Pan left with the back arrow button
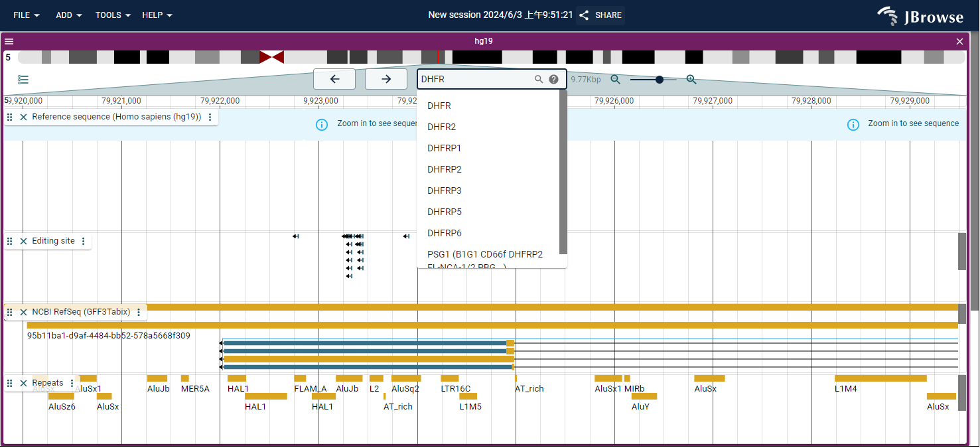Image resolution: width=980 pixels, height=448 pixels. tap(334, 79)
